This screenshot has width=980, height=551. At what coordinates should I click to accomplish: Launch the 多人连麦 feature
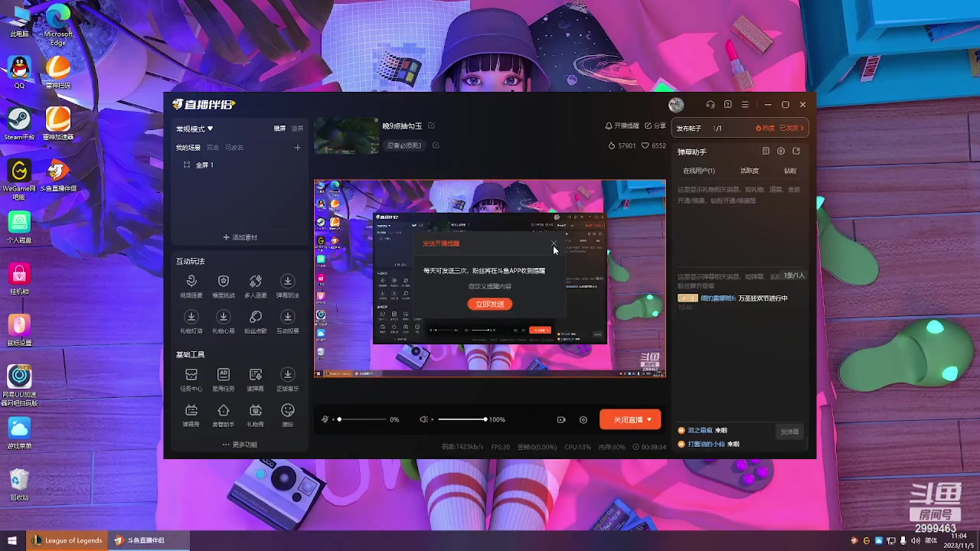pos(256,285)
